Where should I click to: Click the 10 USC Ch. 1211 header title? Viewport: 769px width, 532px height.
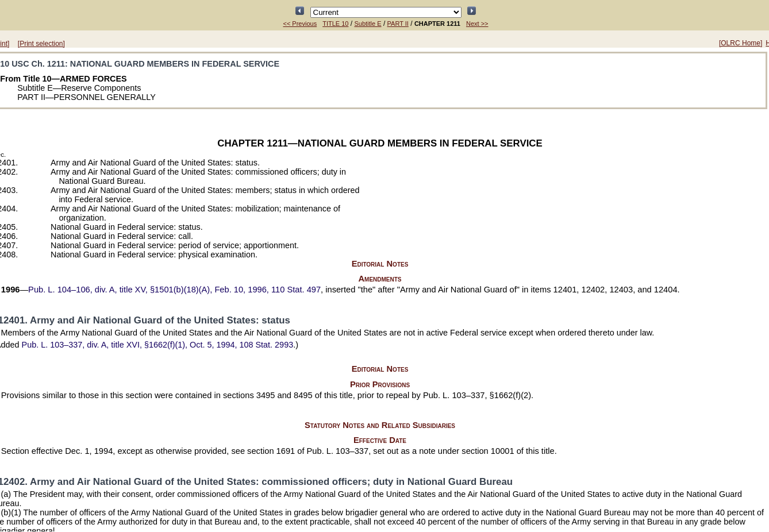(140, 64)
